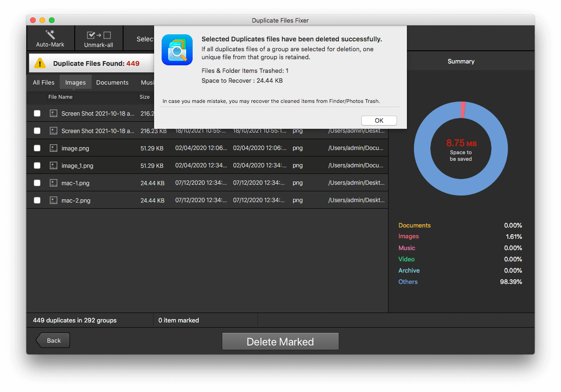561x392 pixels.
Task: Click the image.png file name
Action: 75,148
